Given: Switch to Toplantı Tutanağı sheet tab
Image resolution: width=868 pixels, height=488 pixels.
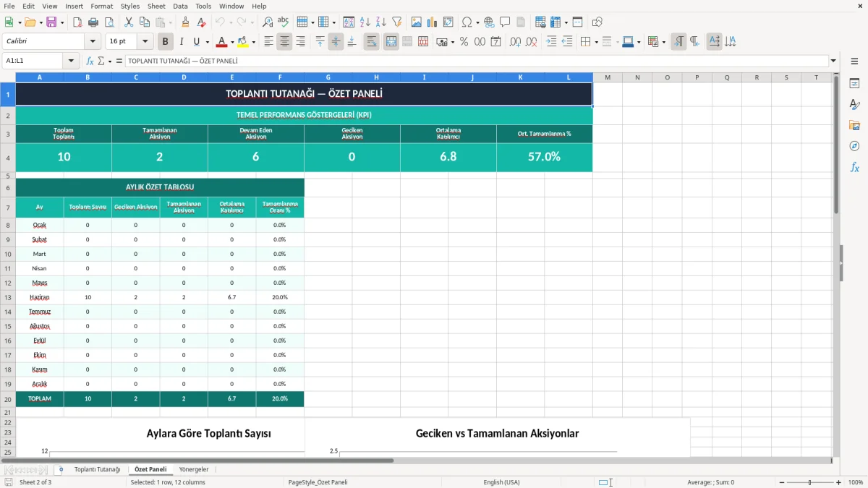Looking at the screenshot, I should click(97, 469).
